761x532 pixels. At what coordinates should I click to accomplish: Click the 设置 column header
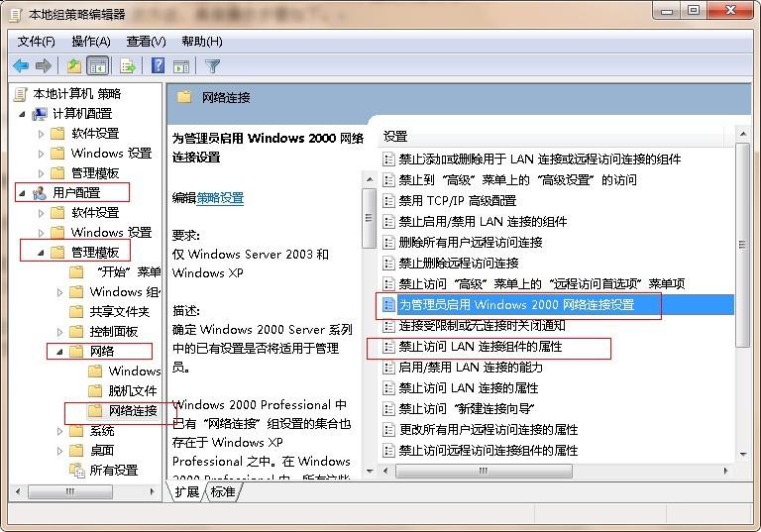coord(396,136)
